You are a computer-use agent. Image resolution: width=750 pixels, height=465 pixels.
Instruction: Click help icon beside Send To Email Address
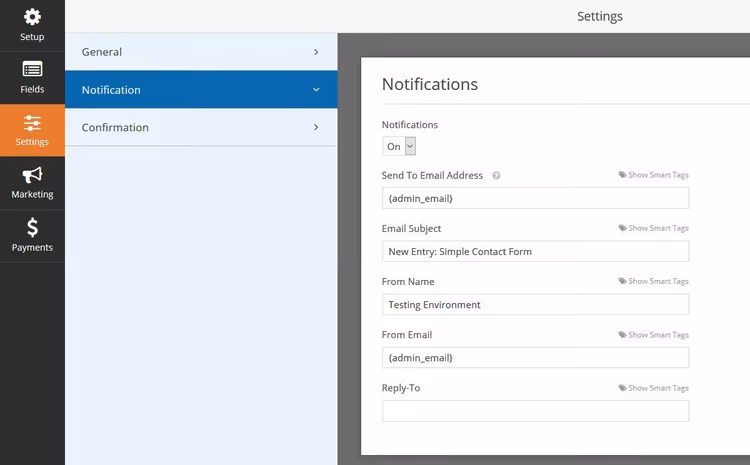pos(496,176)
